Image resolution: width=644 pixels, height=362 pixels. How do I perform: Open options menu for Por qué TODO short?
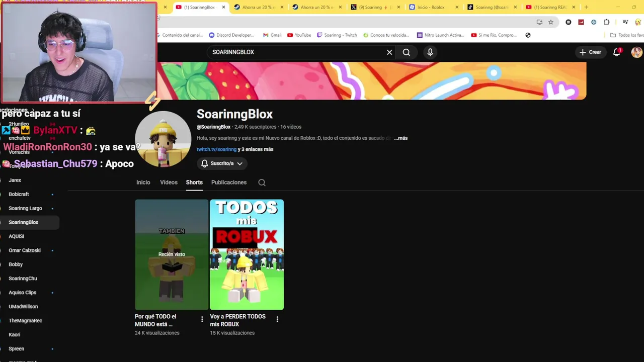coord(202,319)
